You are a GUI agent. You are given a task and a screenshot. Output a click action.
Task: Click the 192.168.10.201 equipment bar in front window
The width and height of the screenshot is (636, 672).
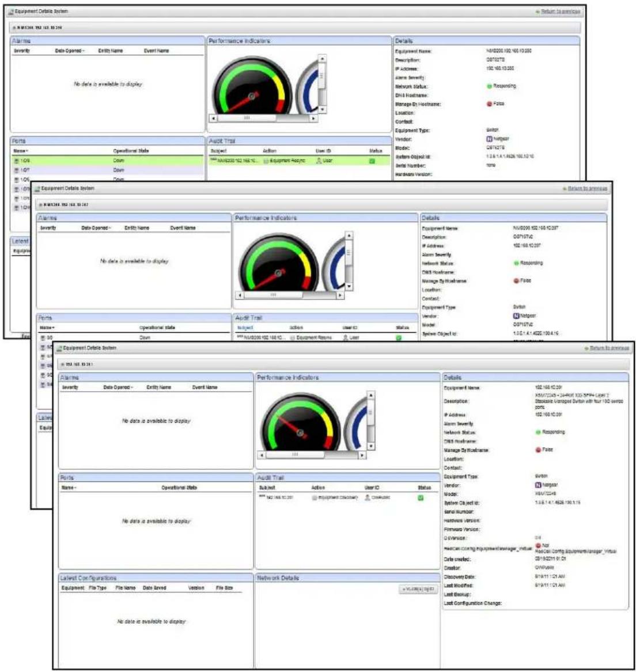click(344, 365)
